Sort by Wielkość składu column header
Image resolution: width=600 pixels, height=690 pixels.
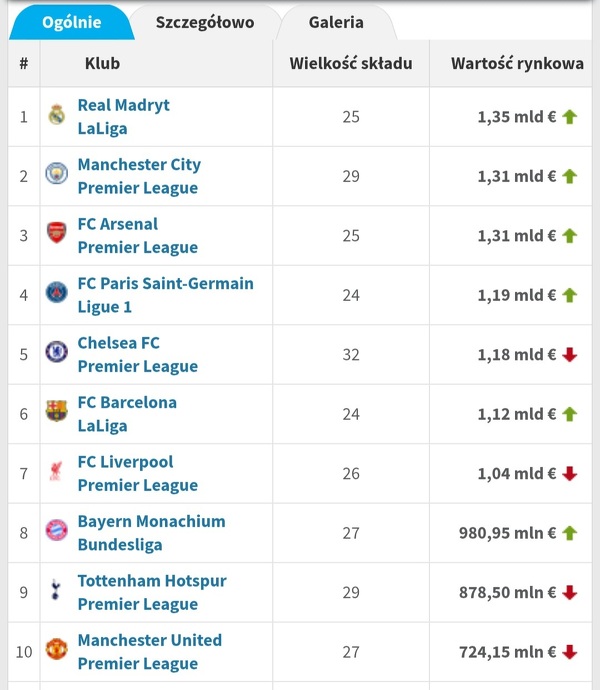click(x=351, y=63)
